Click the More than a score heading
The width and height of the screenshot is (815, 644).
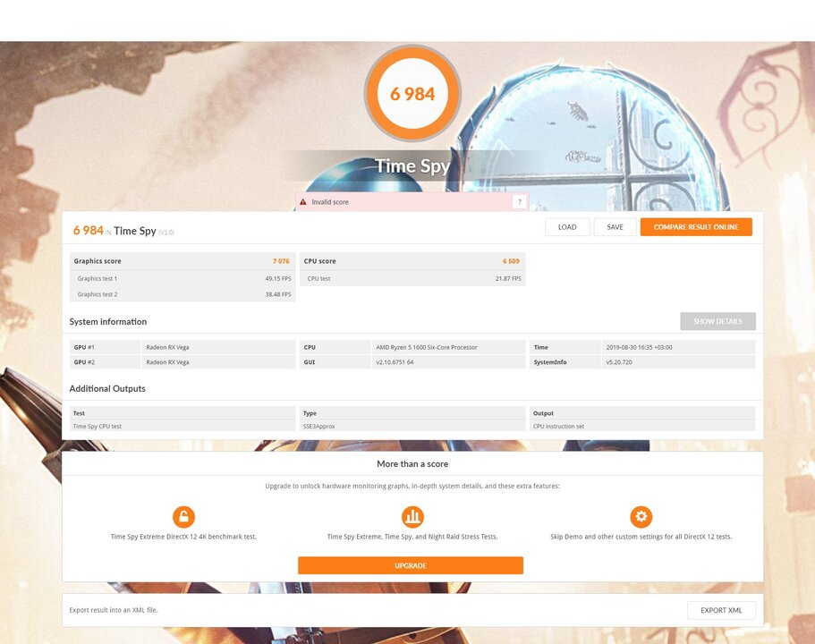(x=412, y=463)
